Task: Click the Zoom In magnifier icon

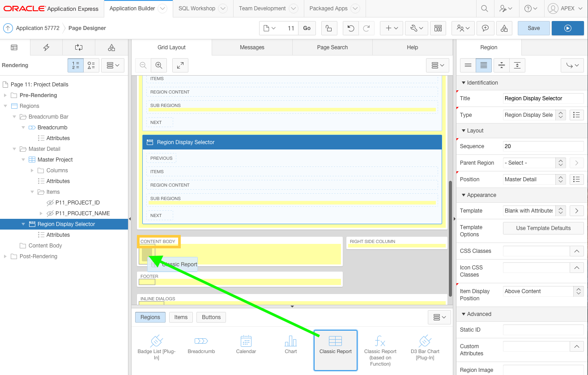Action: point(158,65)
